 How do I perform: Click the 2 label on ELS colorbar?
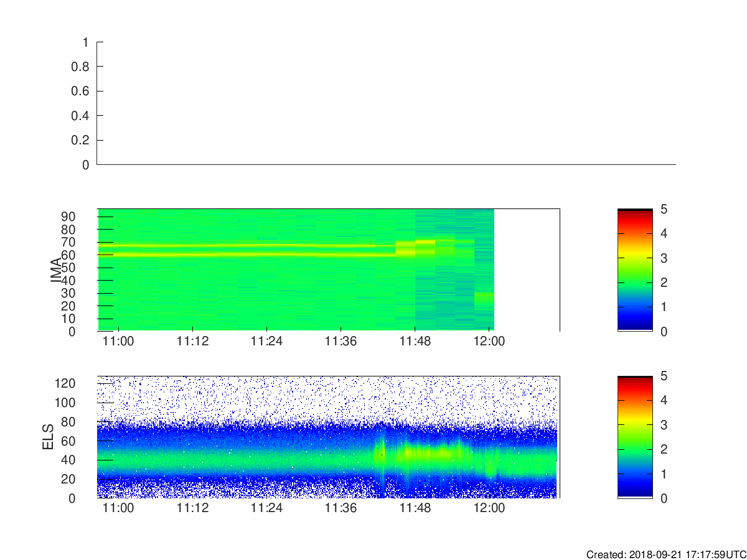coord(664,449)
